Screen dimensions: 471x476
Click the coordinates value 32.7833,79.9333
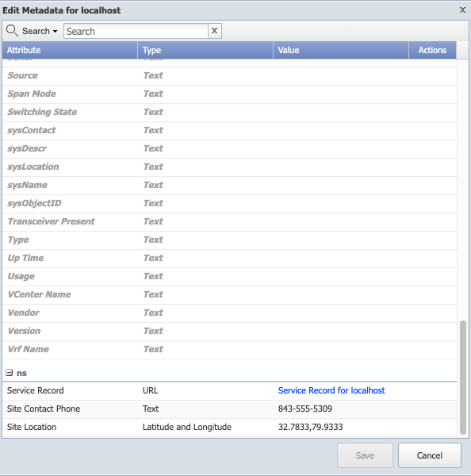310,427
